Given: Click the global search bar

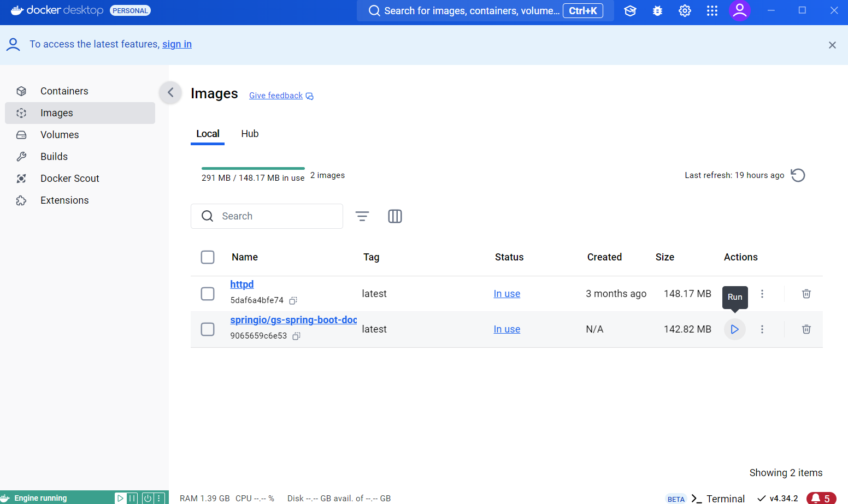Looking at the screenshot, I should tap(485, 11).
